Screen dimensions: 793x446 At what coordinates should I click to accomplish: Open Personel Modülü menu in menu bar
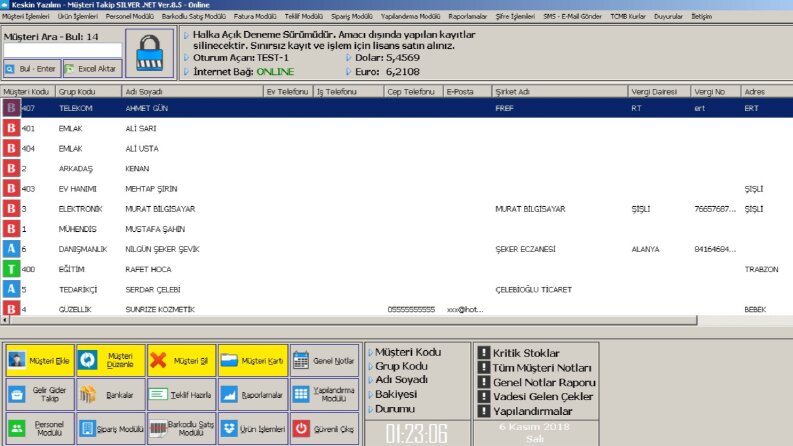pos(129,16)
